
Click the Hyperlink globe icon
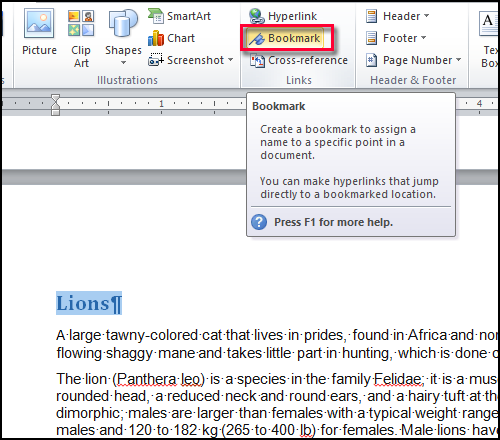256,16
